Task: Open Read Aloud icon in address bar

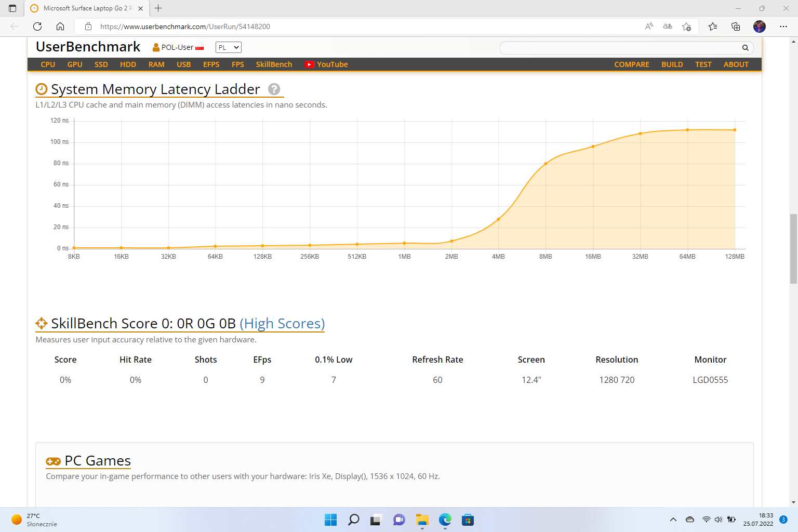Action: pyautogui.click(x=649, y=26)
